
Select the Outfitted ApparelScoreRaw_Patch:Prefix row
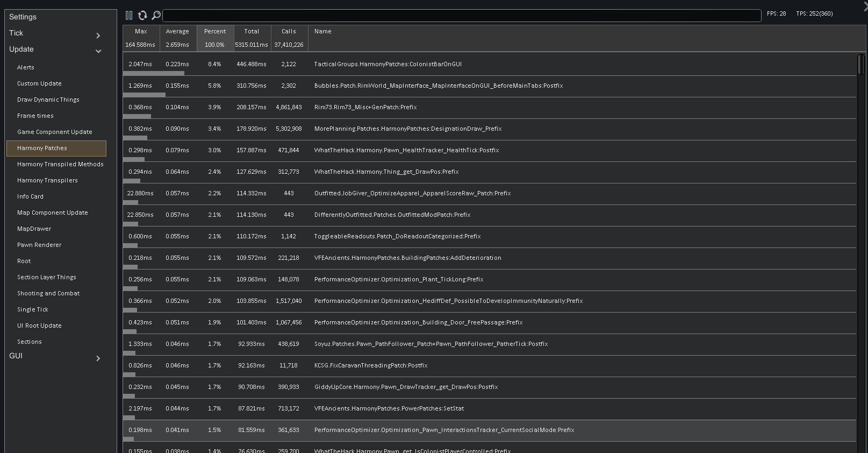pos(490,194)
